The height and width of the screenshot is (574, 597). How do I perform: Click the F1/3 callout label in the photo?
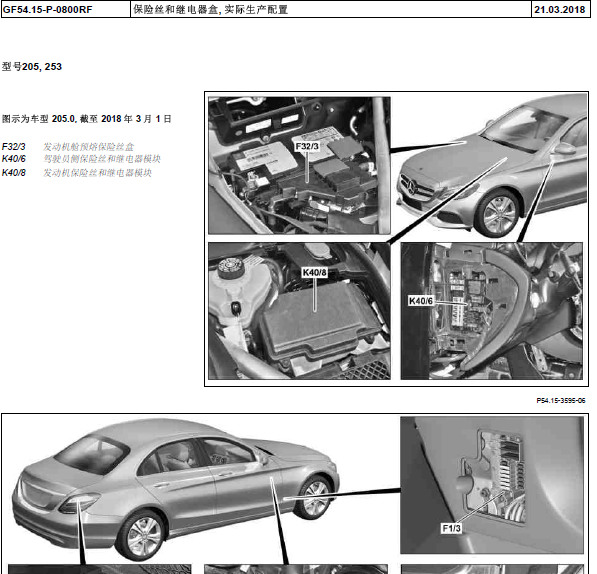point(451,528)
